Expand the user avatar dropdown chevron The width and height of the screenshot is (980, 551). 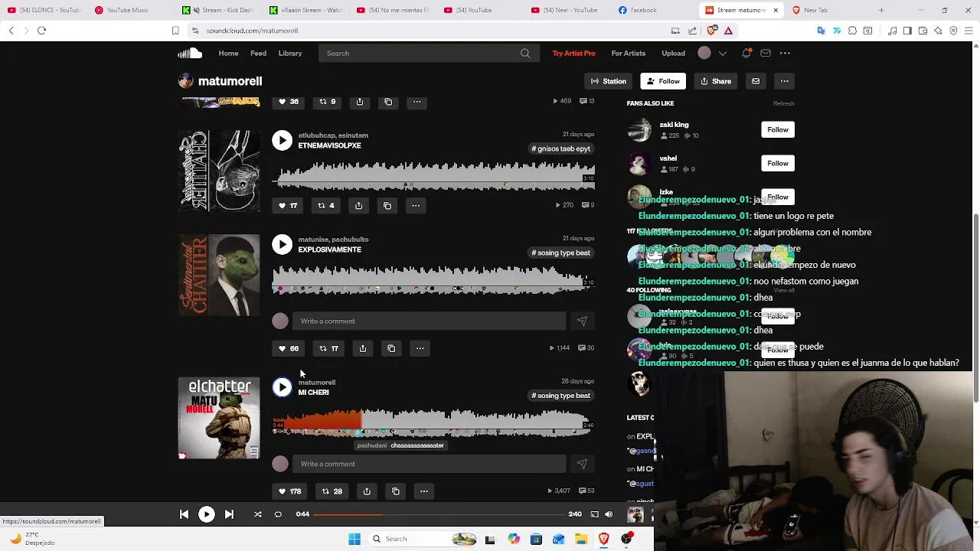click(x=722, y=54)
